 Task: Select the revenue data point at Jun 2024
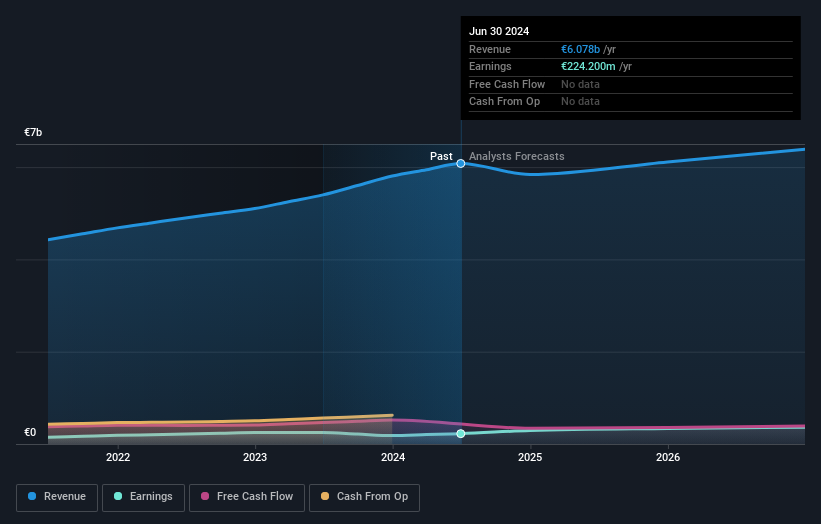coord(461,163)
